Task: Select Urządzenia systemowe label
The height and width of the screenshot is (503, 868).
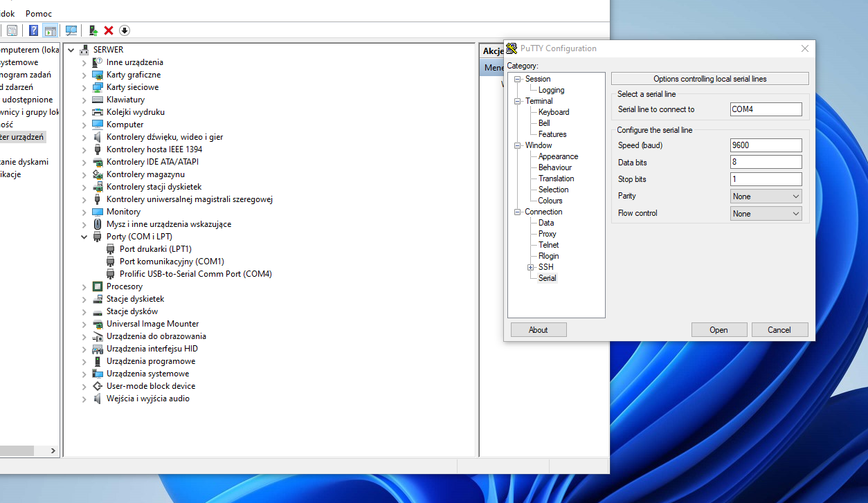Action: click(x=147, y=374)
